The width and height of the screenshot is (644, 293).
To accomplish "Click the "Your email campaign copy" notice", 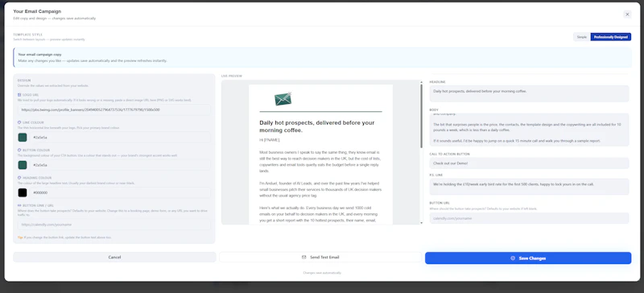I will point(322,57).
